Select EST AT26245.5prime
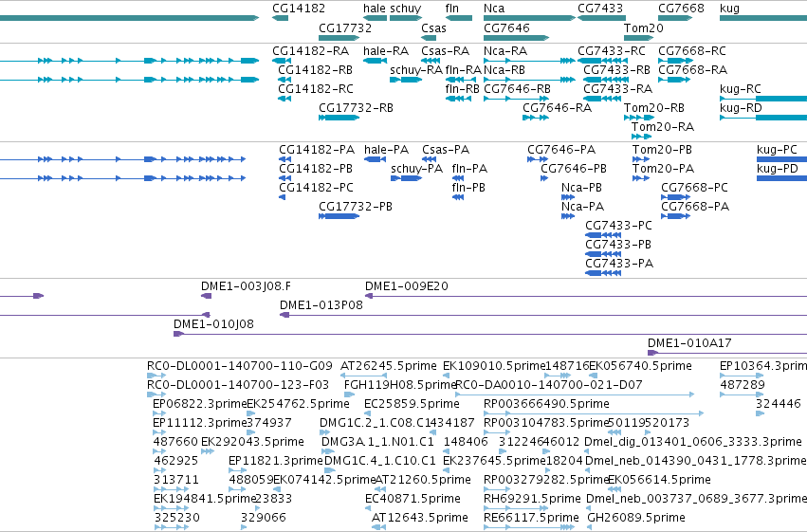This screenshot has width=807, height=532. [x=388, y=366]
